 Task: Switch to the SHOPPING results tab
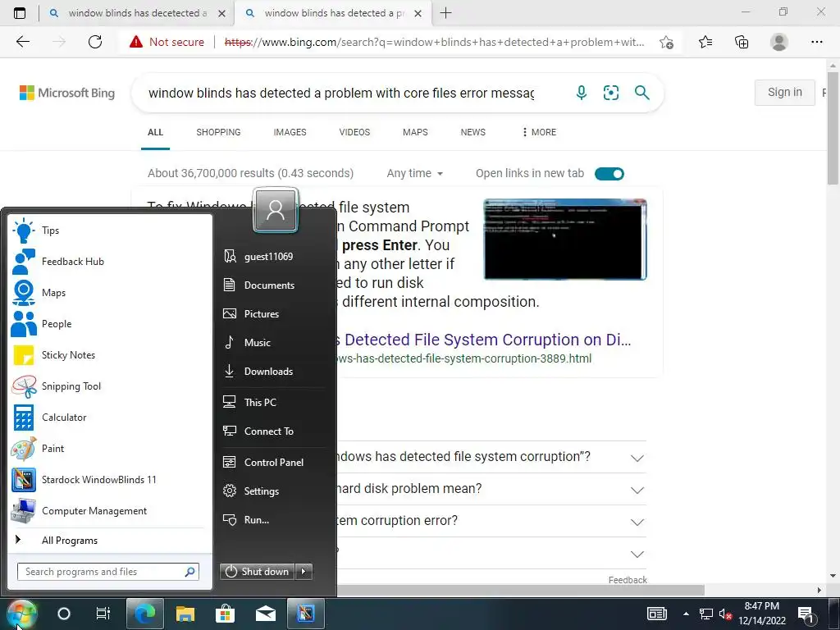[218, 132]
